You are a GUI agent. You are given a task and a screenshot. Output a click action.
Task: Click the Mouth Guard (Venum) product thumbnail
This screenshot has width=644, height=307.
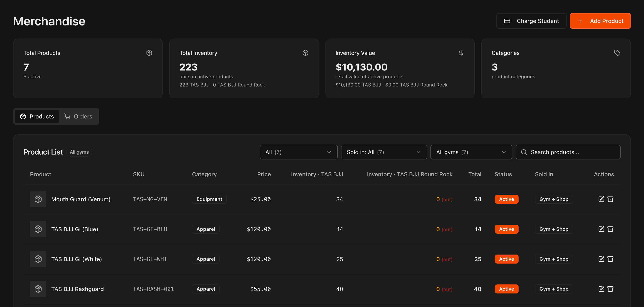pyautogui.click(x=38, y=199)
